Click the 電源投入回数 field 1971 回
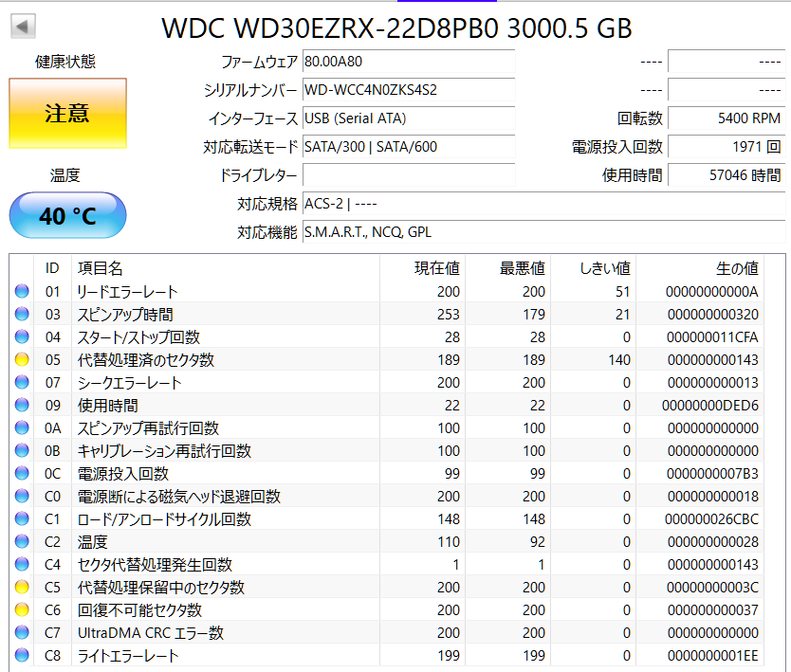791x672 pixels. point(727,147)
